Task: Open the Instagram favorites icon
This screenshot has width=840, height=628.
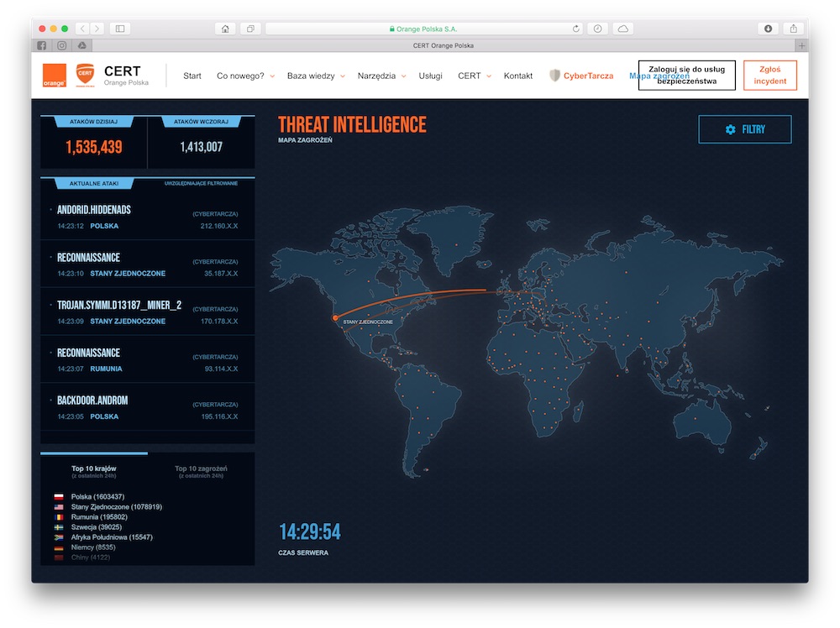Action: 62,45
